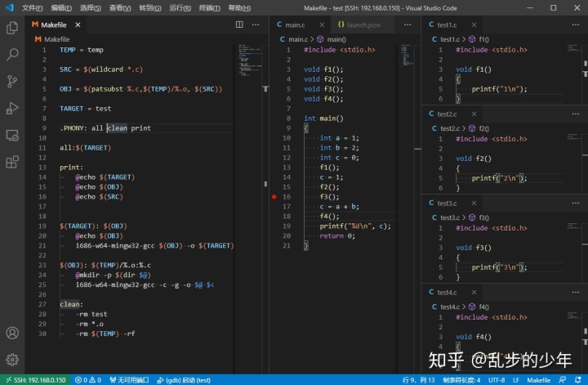The width and height of the screenshot is (588, 385).
Task: Open the 转到(G) menu
Action: point(150,8)
